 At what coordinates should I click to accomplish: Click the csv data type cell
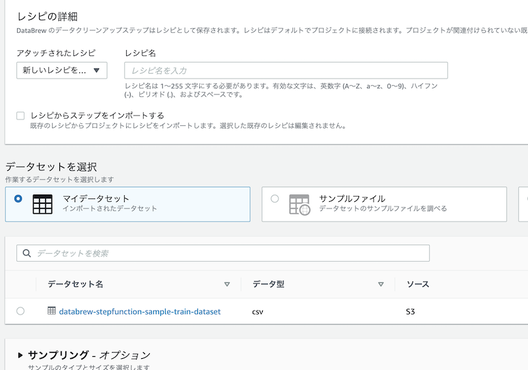[258, 312]
